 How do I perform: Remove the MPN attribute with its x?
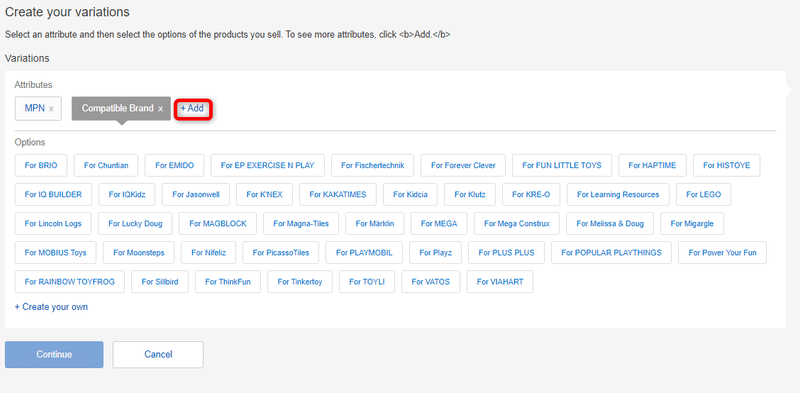(51, 109)
